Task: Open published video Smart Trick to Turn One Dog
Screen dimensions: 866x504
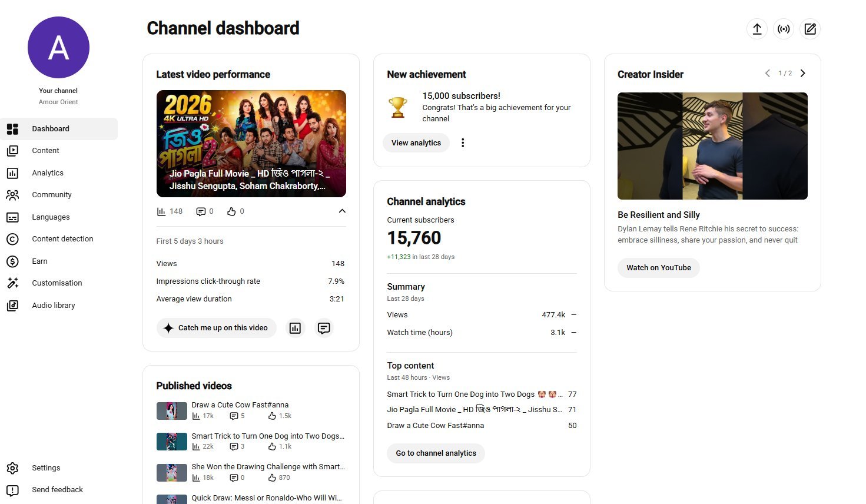Action: (268, 436)
